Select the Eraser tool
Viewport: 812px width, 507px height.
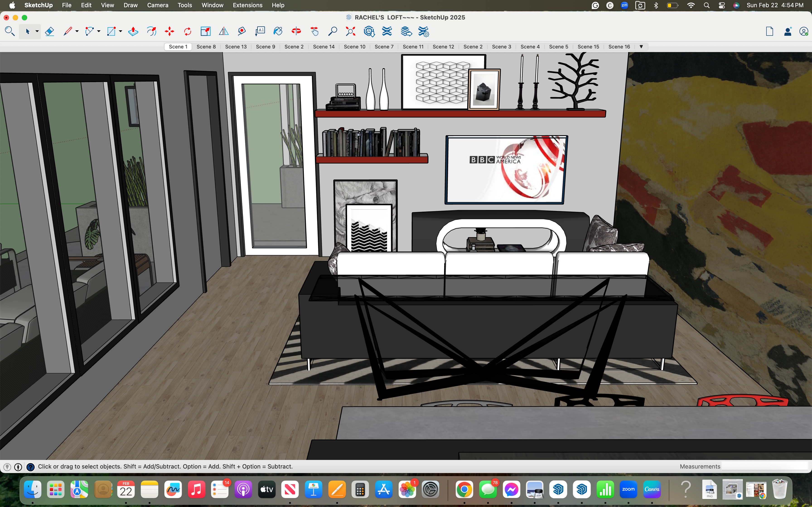coord(50,31)
